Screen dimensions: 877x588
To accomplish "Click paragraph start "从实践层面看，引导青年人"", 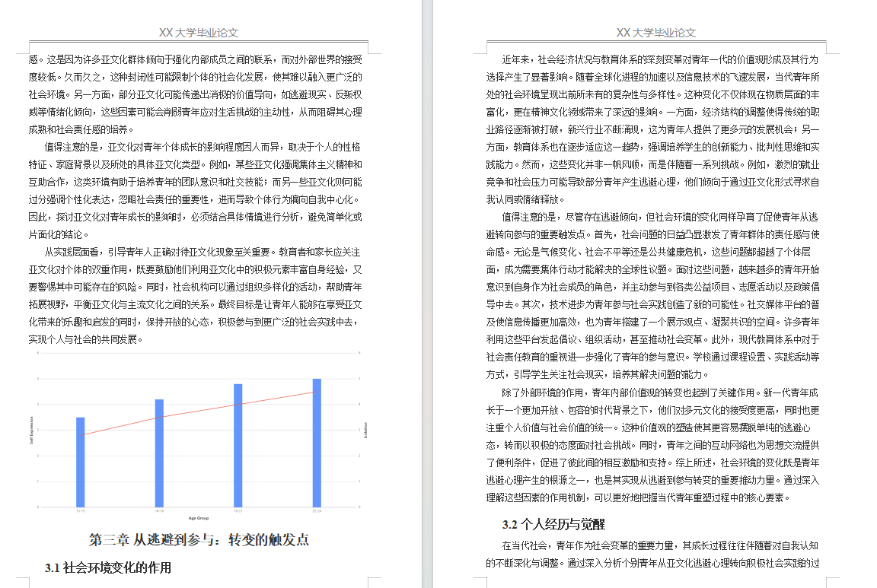I will [203, 252].
